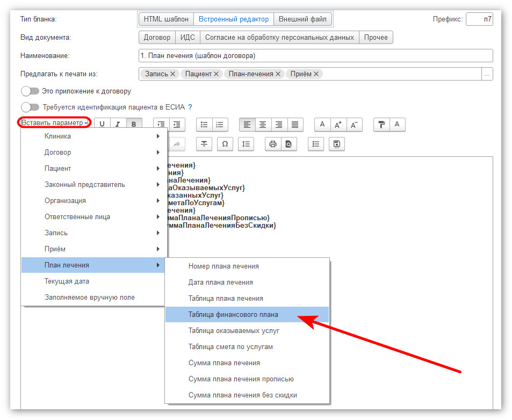
Task: Choose 'Таблица финансового плана' menu item
Action: (x=247, y=315)
